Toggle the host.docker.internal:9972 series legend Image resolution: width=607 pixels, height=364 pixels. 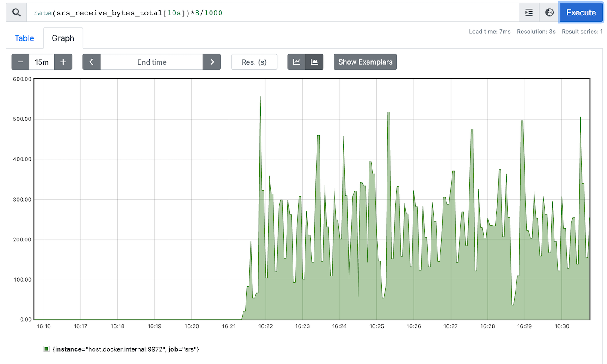click(126, 349)
